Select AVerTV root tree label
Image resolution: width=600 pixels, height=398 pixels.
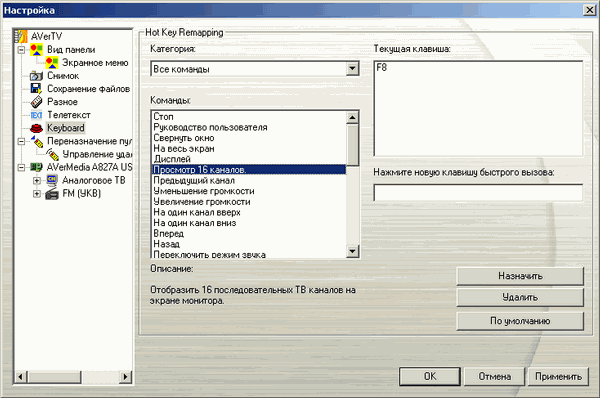pos(47,36)
